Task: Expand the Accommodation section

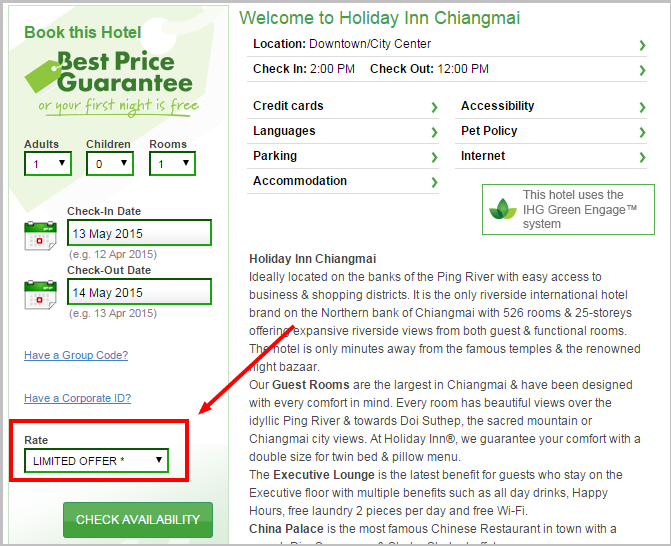Action: click(343, 181)
